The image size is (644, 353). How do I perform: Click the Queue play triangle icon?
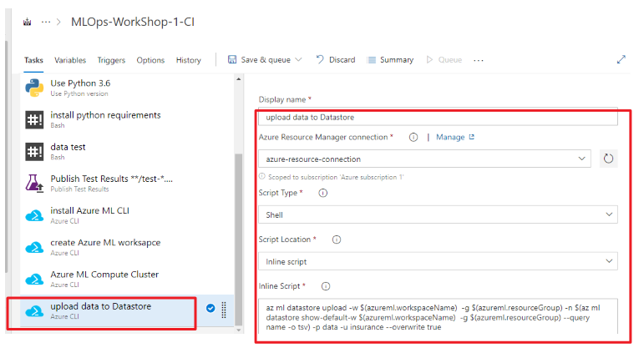click(x=429, y=59)
